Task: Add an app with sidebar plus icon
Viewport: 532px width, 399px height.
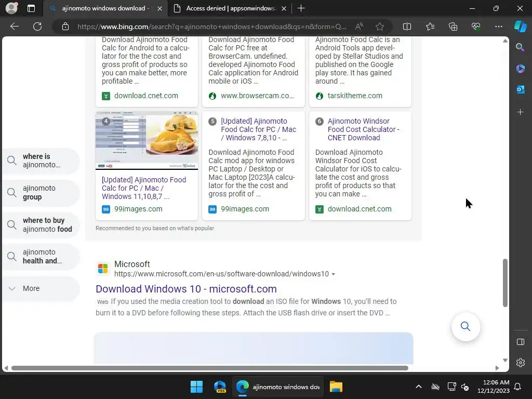Action: (520, 112)
